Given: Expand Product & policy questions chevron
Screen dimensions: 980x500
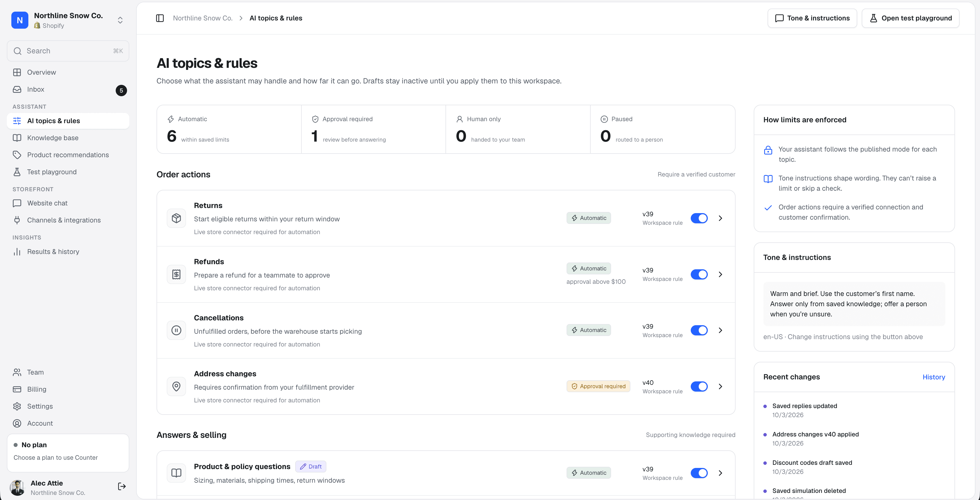Looking at the screenshot, I should [720, 472].
